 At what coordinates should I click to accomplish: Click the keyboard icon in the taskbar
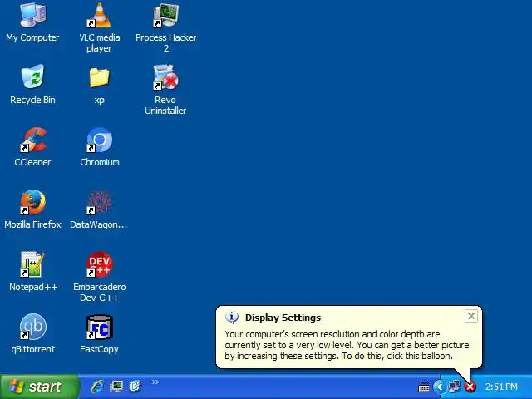tap(424, 387)
